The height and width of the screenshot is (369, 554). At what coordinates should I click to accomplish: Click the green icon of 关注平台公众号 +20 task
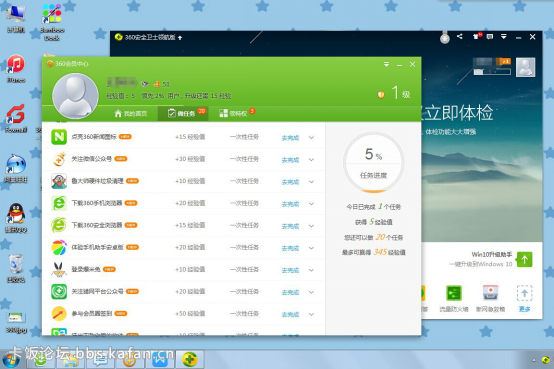tap(59, 292)
